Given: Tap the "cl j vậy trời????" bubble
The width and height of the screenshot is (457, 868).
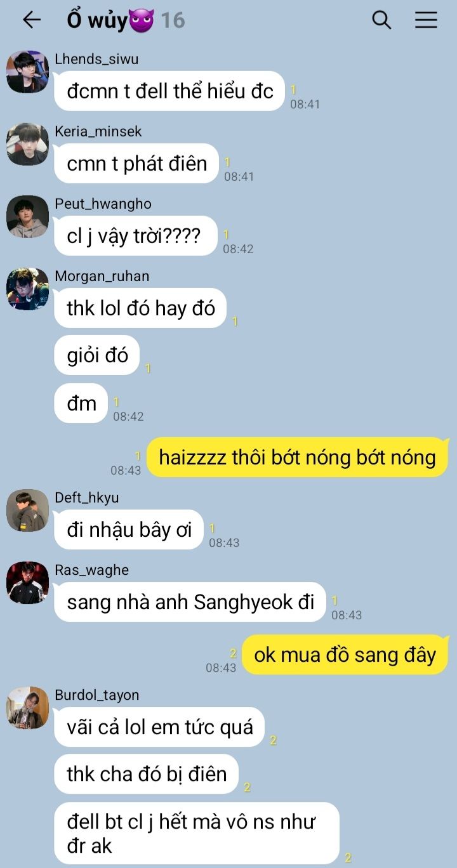Looking at the screenshot, I should [x=136, y=236].
